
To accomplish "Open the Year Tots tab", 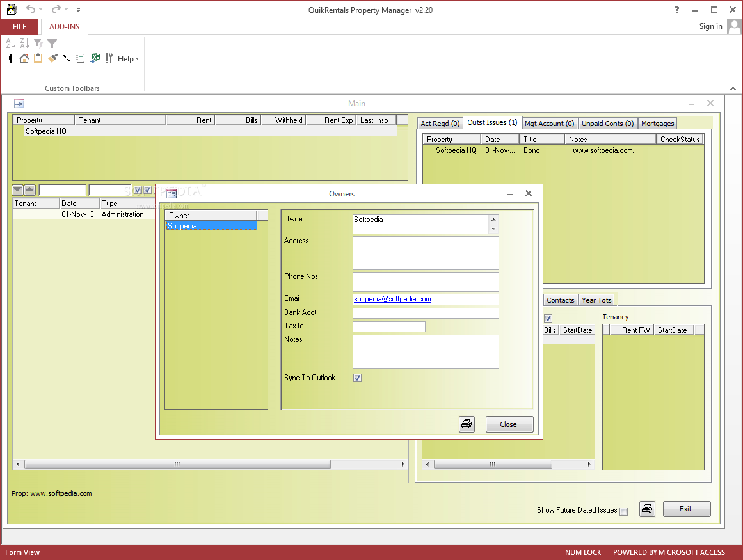I will (596, 300).
